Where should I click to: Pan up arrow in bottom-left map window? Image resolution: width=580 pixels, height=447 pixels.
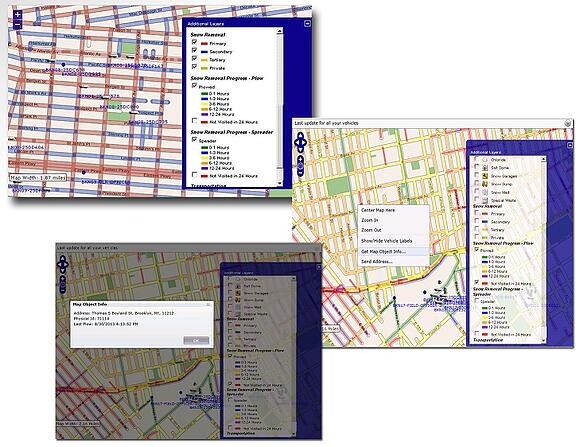[x=63, y=258]
